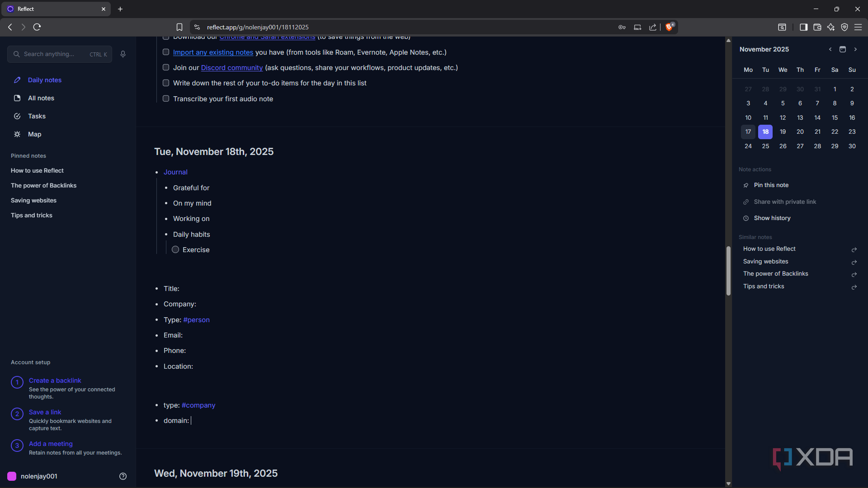Open pinned note Tips and tricks

click(x=32, y=216)
